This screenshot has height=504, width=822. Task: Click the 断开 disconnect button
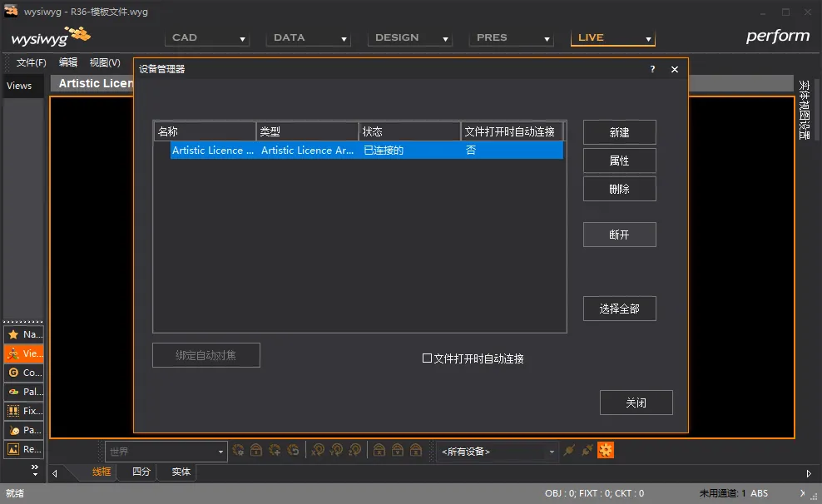click(619, 235)
